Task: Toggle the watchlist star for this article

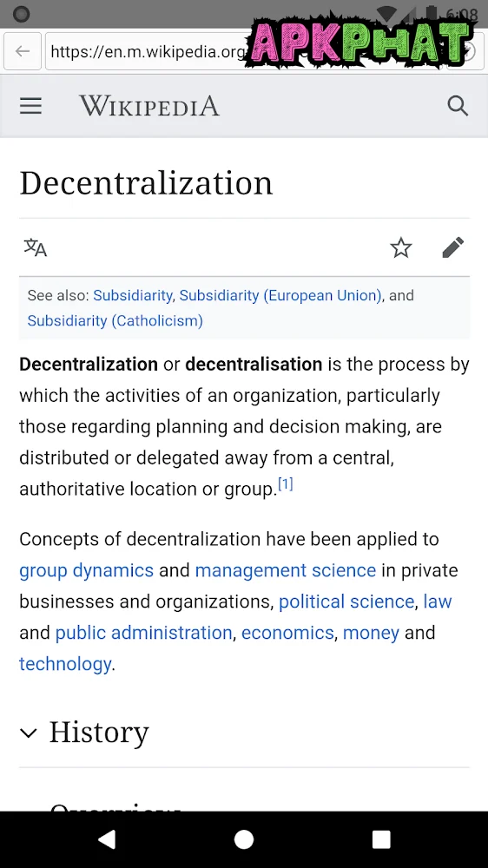Action: (x=401, y=247)
